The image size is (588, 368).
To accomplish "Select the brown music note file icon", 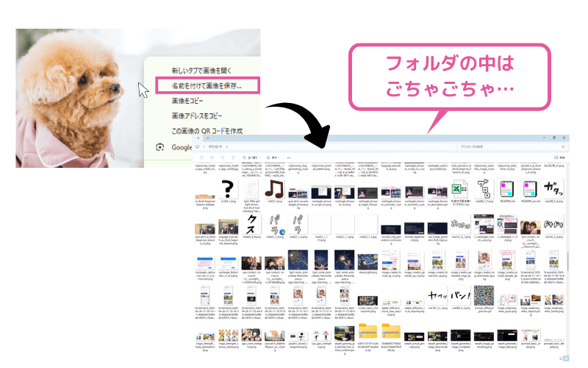I will [x=274, y=188].
